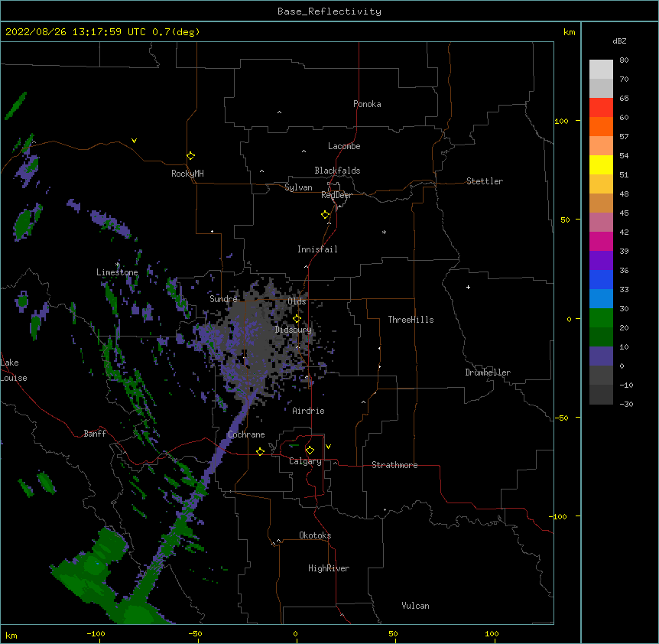Click the Drumheller label
This screenshot has width=659, height=644.
[488, 372]
